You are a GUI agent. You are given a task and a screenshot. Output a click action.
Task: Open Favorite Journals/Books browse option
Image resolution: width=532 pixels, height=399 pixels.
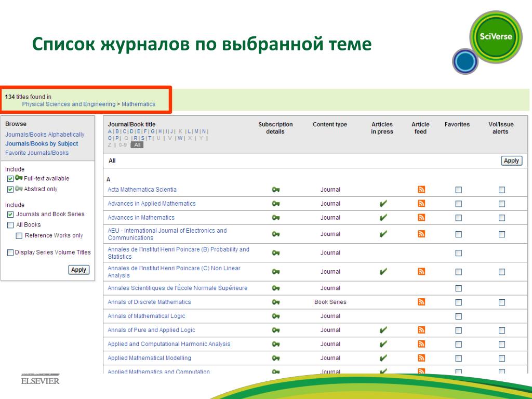coord(37,153)
